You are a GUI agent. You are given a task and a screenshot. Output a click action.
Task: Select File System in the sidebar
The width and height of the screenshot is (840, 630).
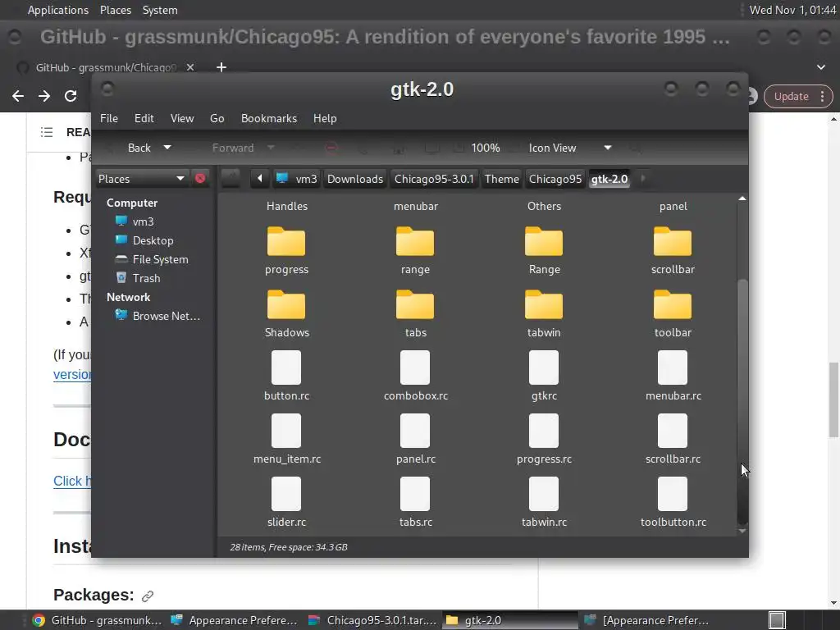pos(151,259)
